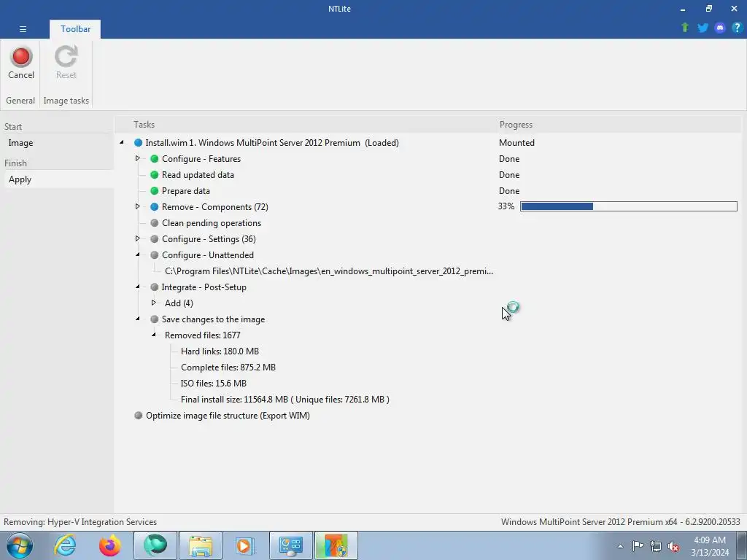This screenshot has height=560, width=747.
Task: Select Complete files: 875.2 MB row
Action: [228, 367]
